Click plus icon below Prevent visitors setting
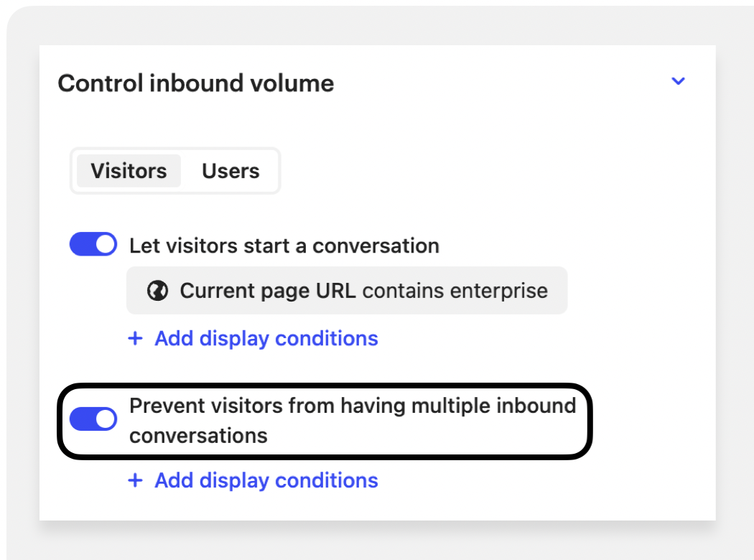This screenshot has height=560, width=754. [135, 480]
